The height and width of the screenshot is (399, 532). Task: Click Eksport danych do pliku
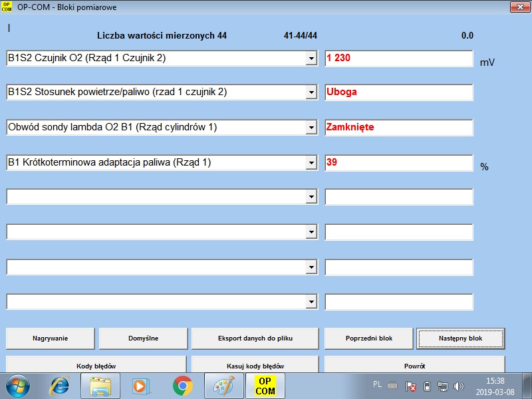pyautogui.click(x=255, y=338)
